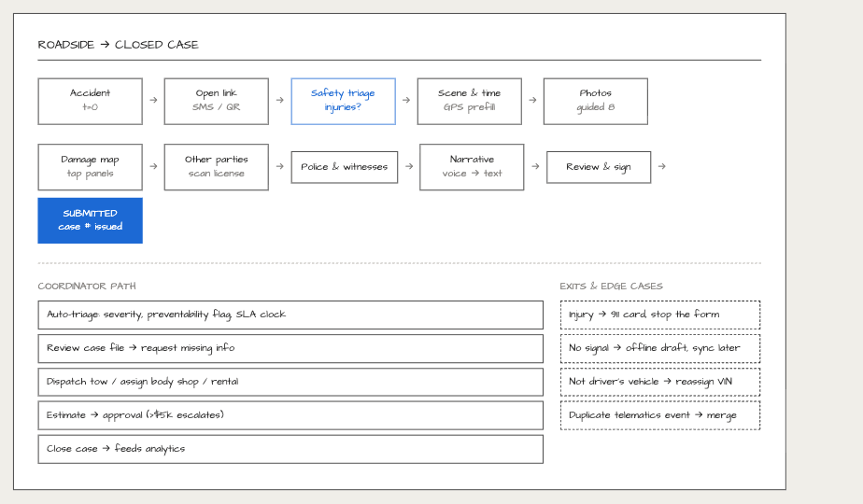Click the Injury 911 card edge case
Viewport: 863px width, 504px height.
[660, 315]
